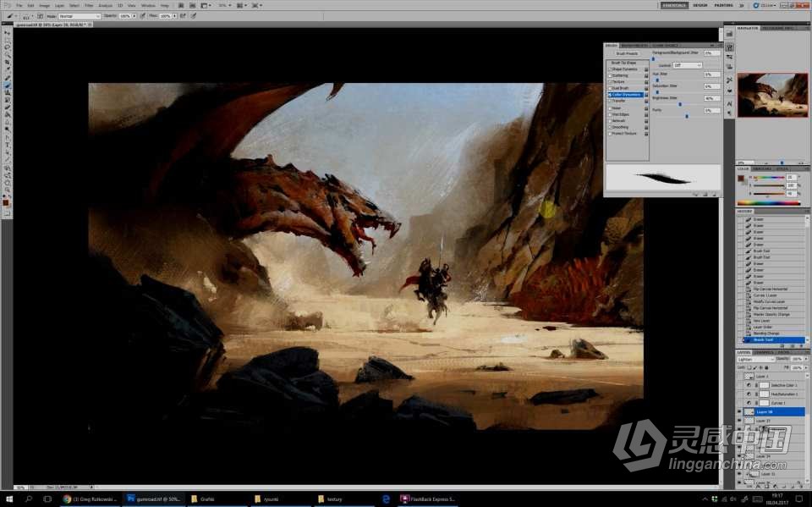The width and height of the screenshot is (812, 507).
Task: Open the layer blending mode dropdown (Lighten)
Action: point(755,359)
